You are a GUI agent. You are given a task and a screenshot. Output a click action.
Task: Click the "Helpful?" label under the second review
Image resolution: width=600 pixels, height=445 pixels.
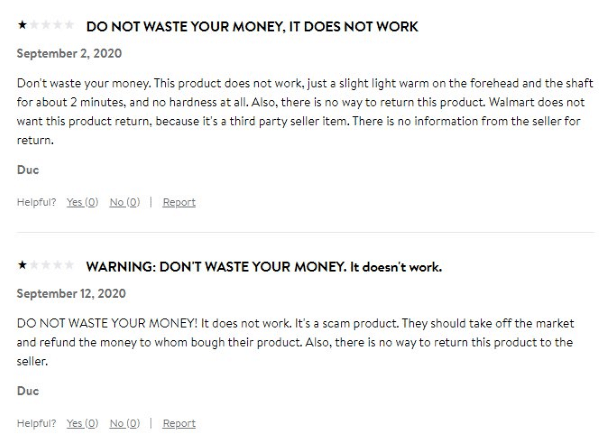coord(37,423)
